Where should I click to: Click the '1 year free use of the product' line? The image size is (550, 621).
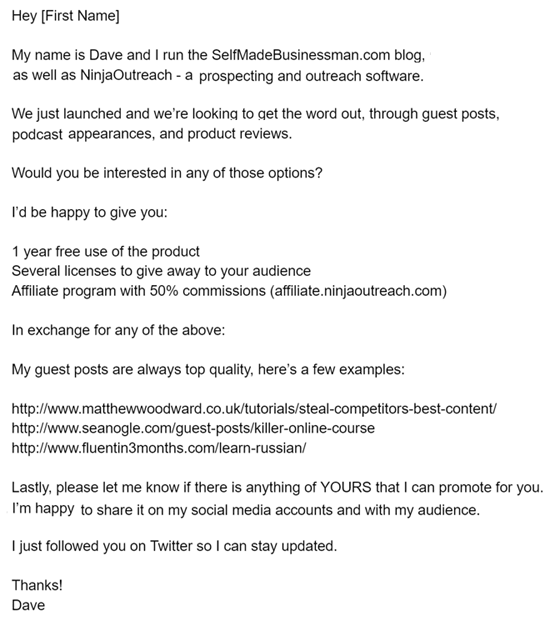[x=106, y=251]
